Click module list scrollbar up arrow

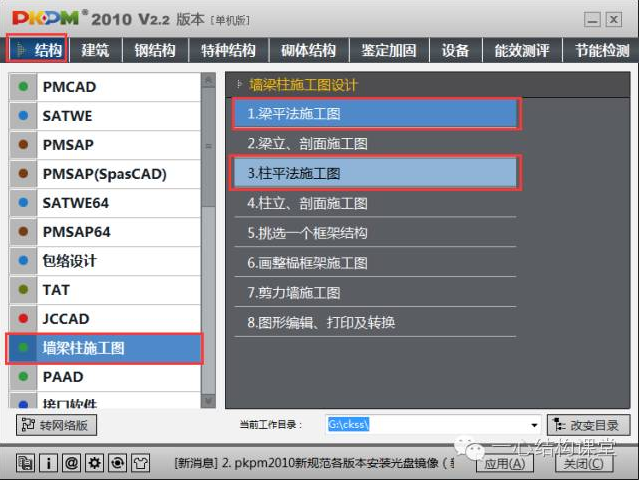tap(208, 81)
